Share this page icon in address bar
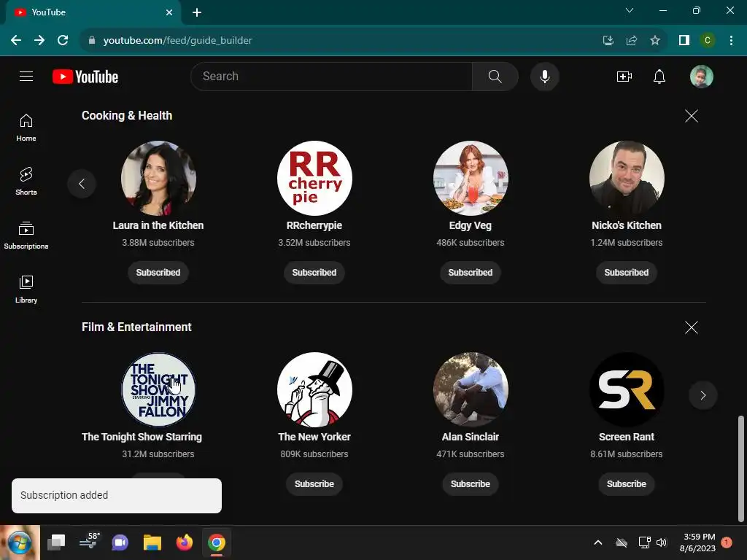This screenshot has width=747, height=560. 632,41
